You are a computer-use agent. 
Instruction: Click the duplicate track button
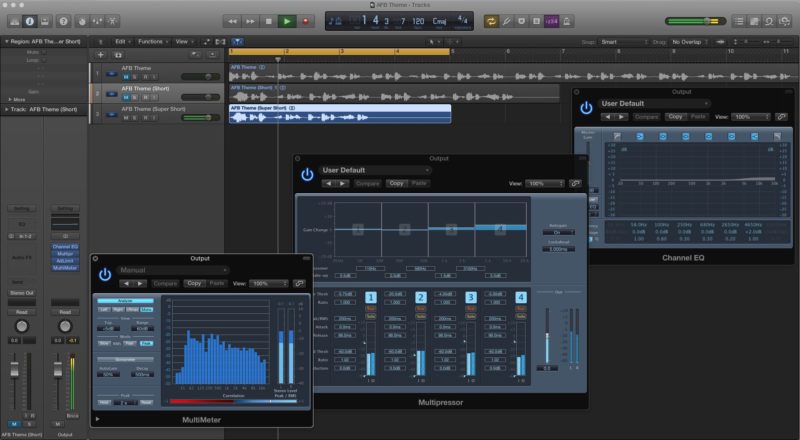pyautogui.click(x=118, y=55)
